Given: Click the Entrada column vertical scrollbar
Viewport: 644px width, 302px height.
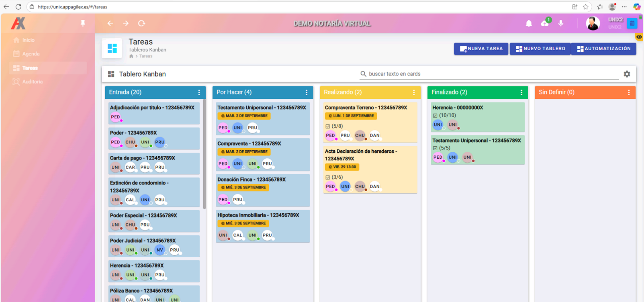Looking at the screenshot, I should (204, 154).
